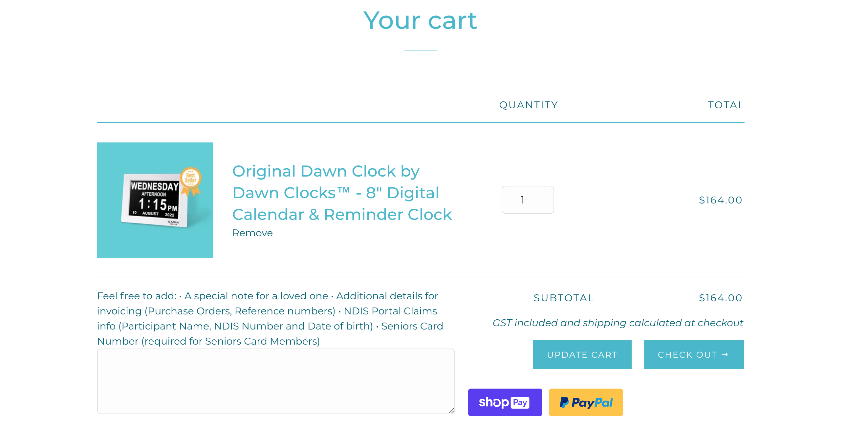Click the SUBTOTAL label
Screen dimensions: 868x426
[x=564, y=298]
